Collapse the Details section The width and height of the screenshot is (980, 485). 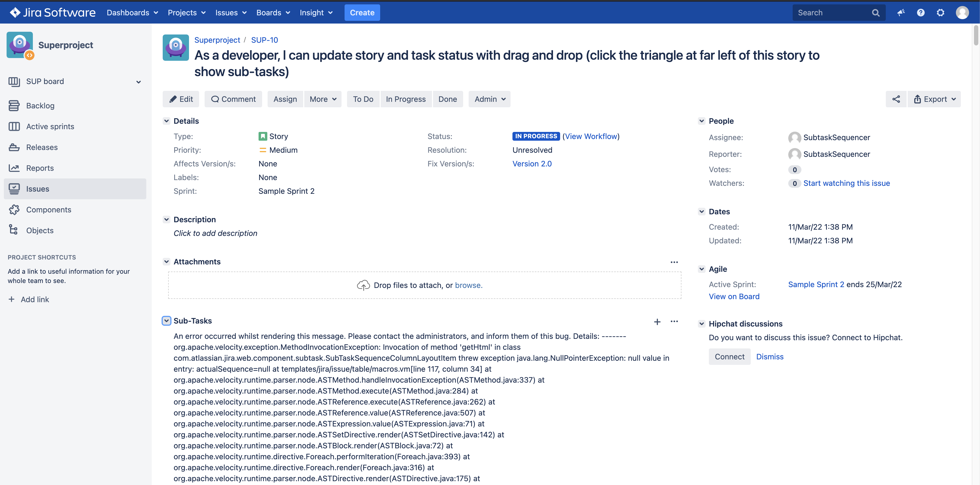tap(166, 121)
